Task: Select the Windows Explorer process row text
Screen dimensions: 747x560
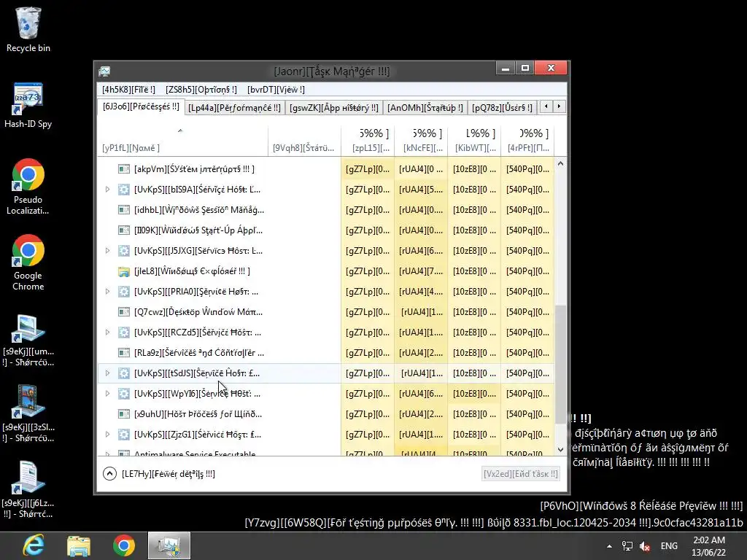Action: 192,271
